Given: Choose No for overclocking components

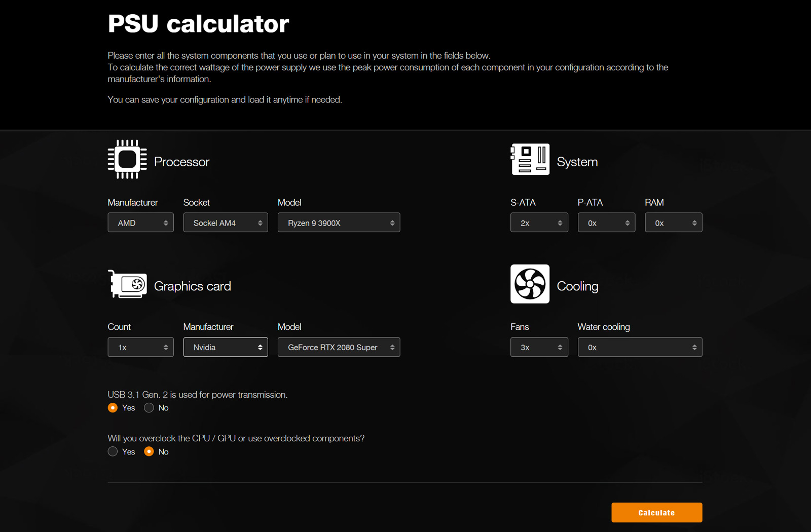Looking at the screenshot, I should coord(149,451).
